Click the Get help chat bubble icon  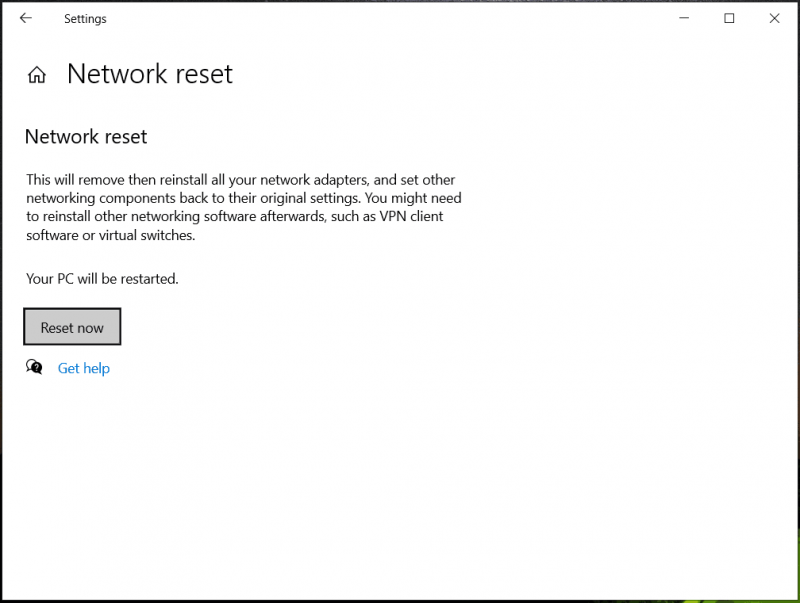(34, 367)
